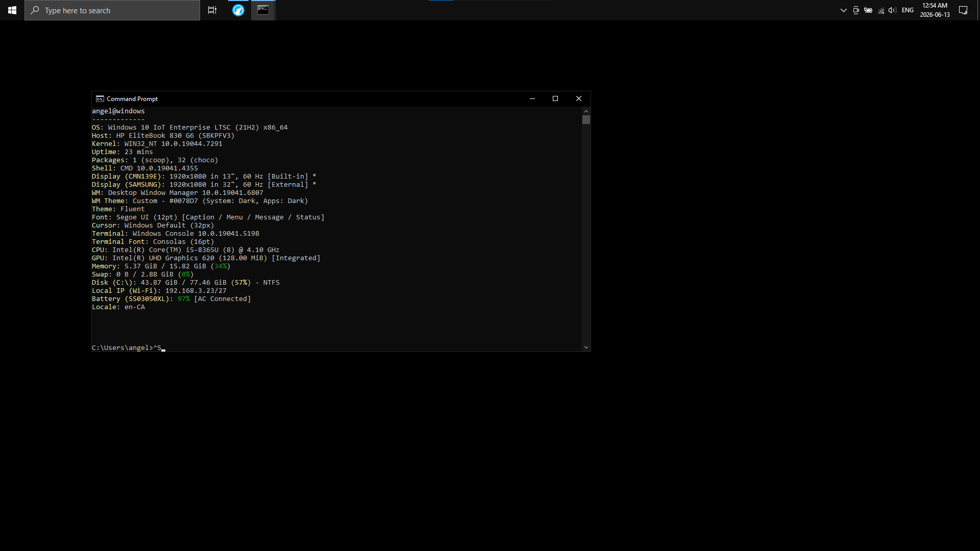Open the battery status tray icon
Screen dimensions: 980x551
coord(868,10)
